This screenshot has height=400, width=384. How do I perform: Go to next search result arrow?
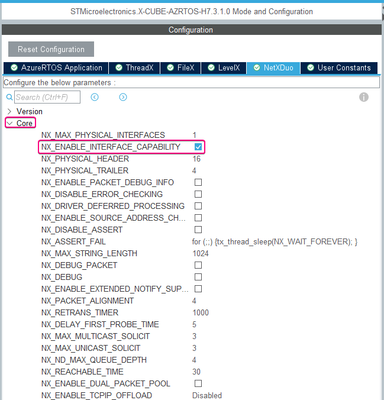pos(123,97)
